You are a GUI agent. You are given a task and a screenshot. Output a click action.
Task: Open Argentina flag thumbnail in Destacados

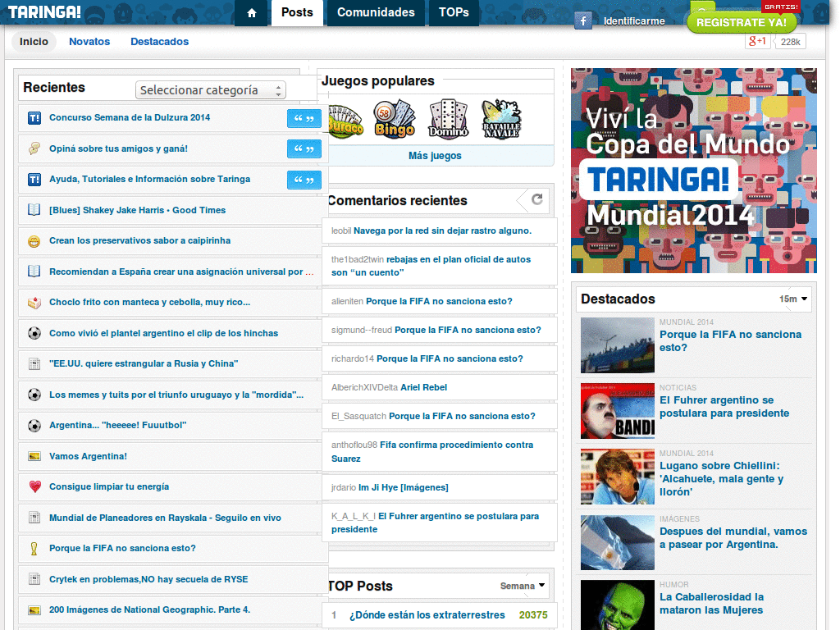[618, 543]
